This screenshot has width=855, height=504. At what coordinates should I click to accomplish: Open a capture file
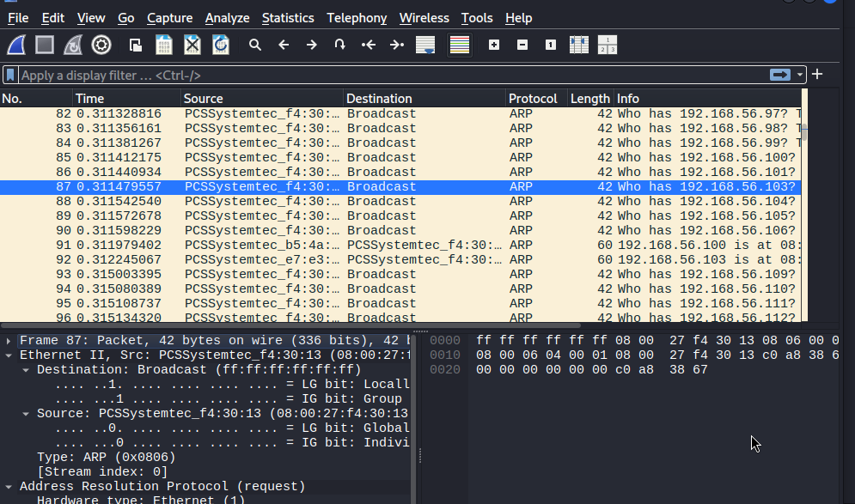coord(136,46)
